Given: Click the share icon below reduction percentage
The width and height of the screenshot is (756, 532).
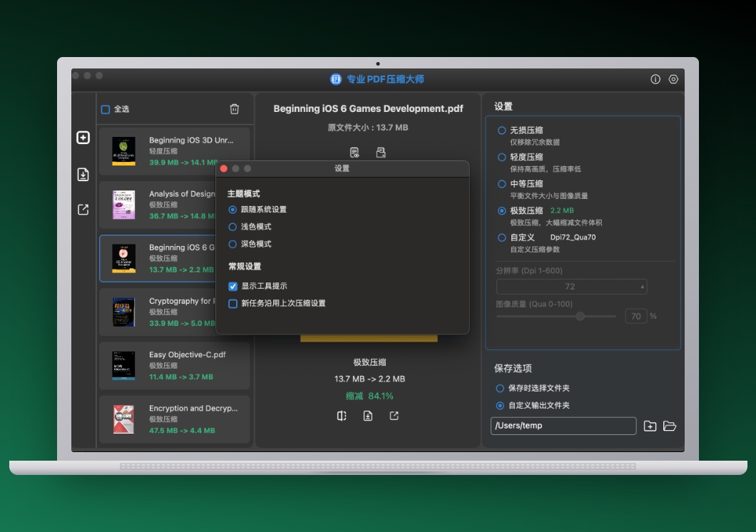Looking at the screenshot, I should tap(394, 416).
